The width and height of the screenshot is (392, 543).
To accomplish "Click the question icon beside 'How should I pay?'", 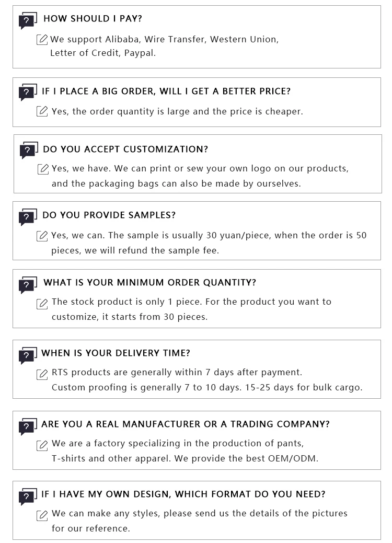I will tap(27, 20).
